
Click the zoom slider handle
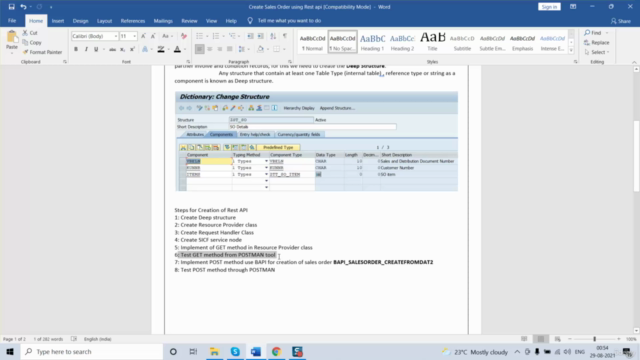tap(594, 339)
